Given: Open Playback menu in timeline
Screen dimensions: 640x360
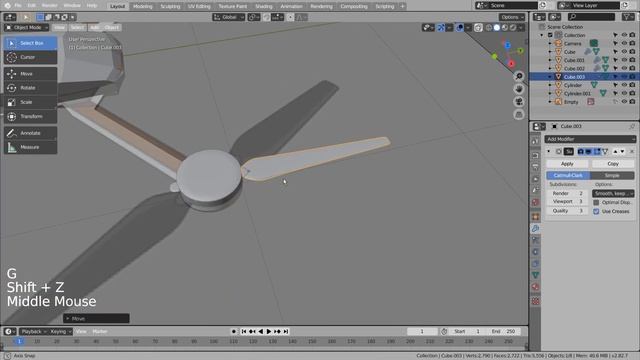Looking at the screenshot, I should pos(33,331).
